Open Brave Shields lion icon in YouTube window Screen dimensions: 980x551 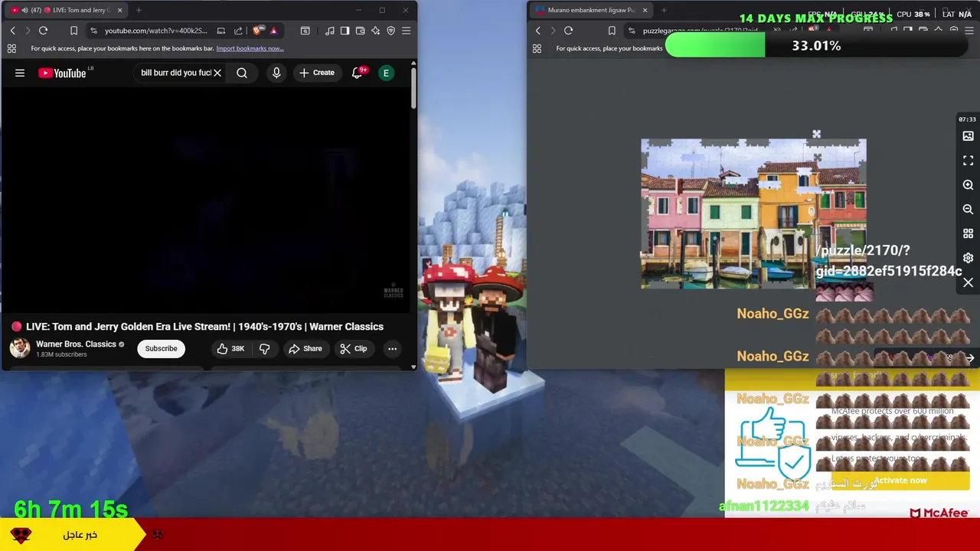click(x=258, y=31)
